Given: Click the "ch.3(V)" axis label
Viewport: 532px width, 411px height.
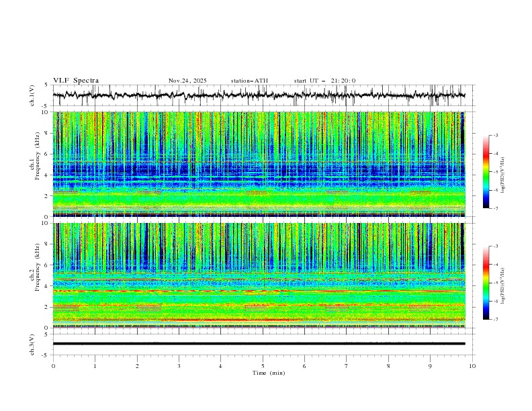Looking at the screenshot, I should (x=32, y=345).
